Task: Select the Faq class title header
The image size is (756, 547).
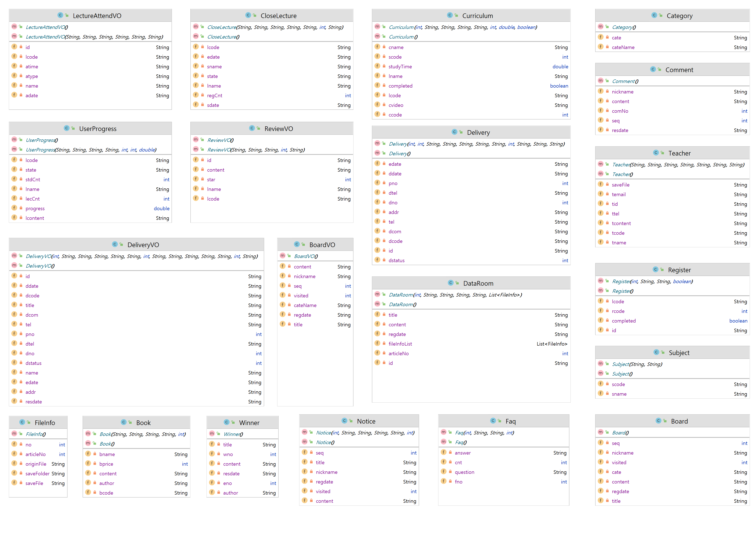Action: 510,421
